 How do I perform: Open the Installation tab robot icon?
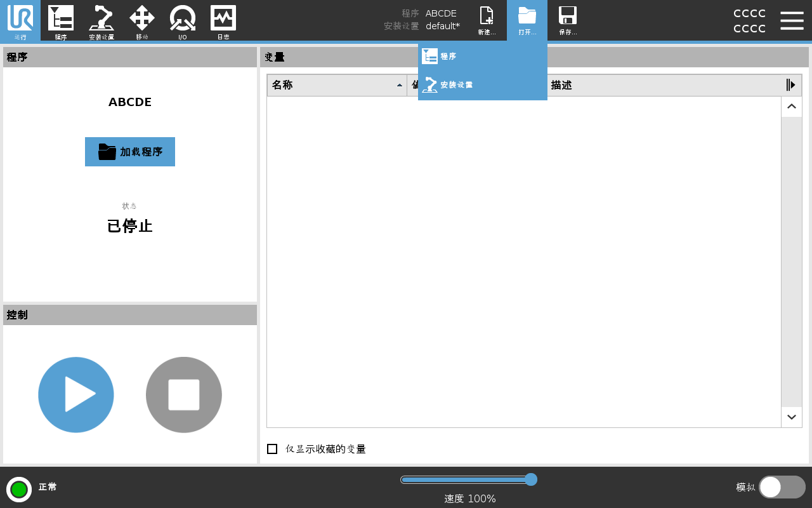(x=101, y=20)
